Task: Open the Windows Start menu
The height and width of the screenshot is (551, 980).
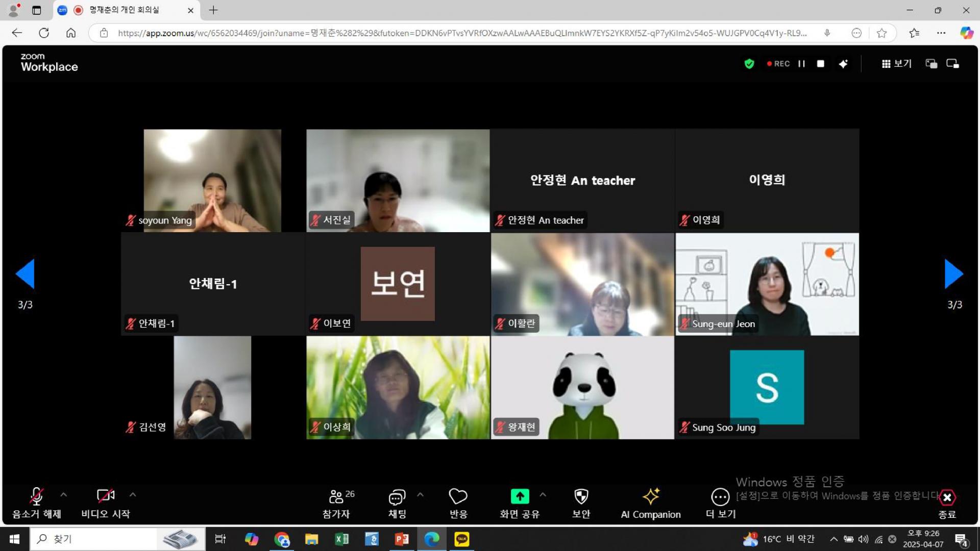Action: pyautogui.click(x=14, y=539)
